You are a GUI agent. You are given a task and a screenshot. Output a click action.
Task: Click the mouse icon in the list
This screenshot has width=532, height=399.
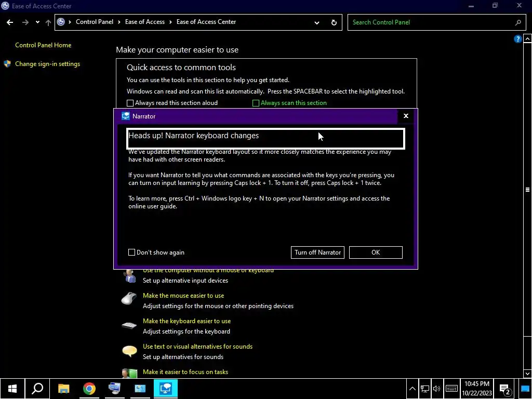point(129,299)
